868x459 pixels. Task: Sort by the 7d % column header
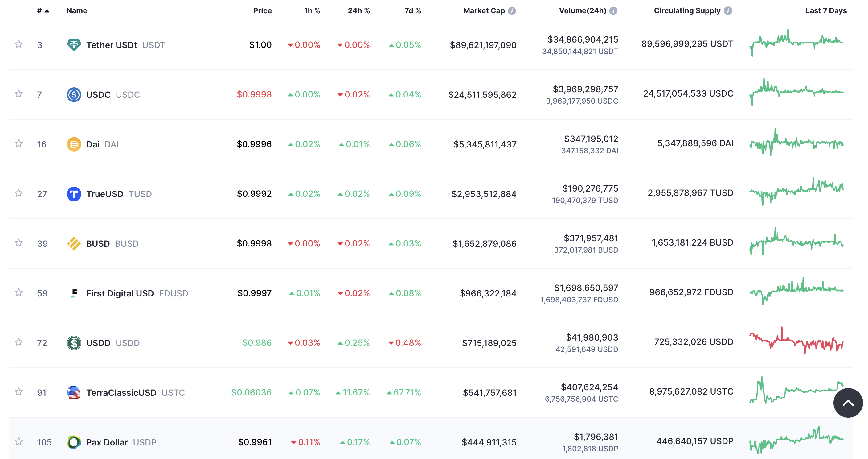point(412,11)
